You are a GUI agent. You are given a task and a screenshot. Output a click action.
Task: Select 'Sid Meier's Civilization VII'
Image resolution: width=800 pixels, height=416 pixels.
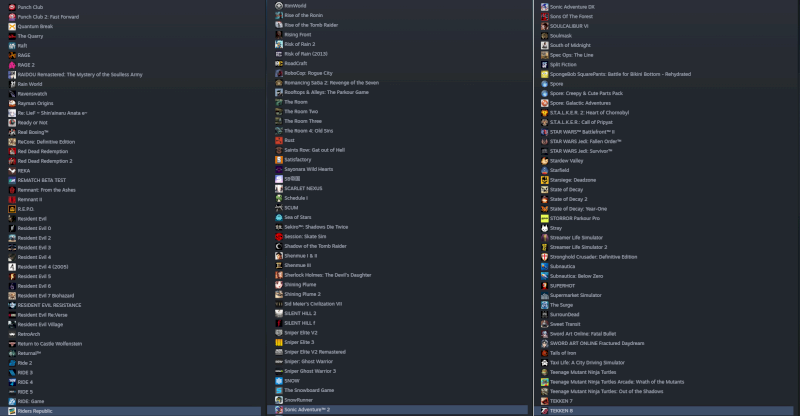click(x=313, y=304)
